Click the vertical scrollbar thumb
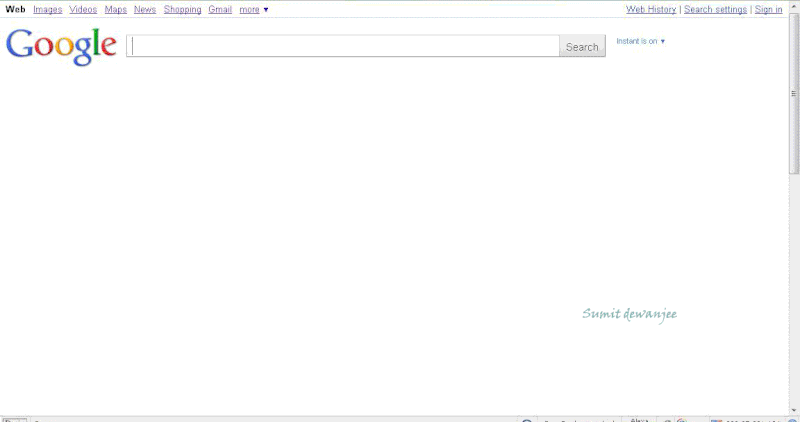This screenshot has height=422, width=800. click(794, 94)
